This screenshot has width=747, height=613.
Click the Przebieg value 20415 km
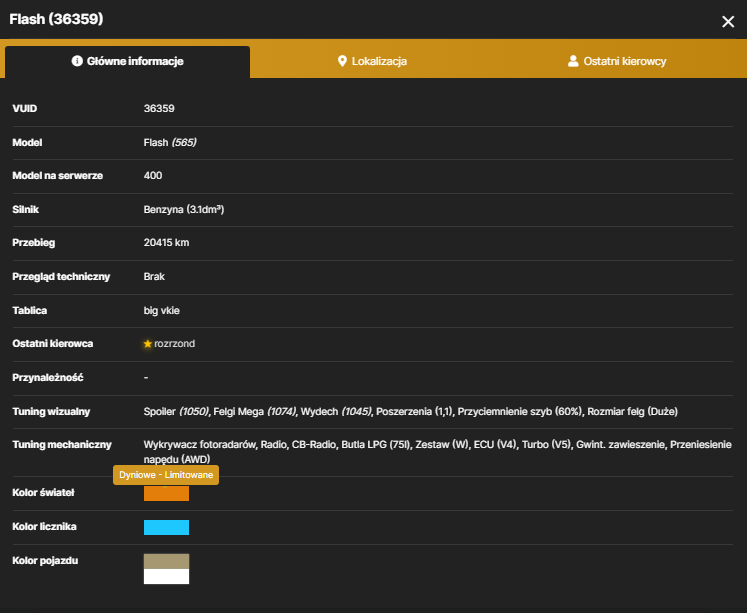(166, 242)
